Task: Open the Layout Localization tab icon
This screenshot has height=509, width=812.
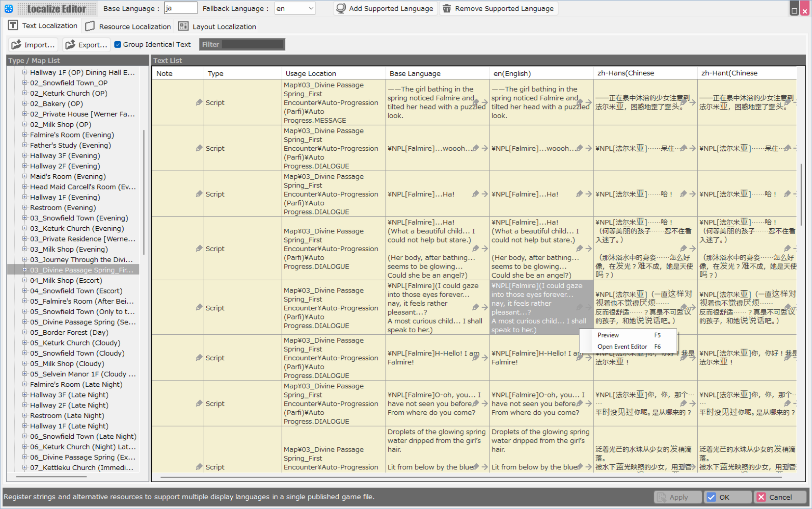Action: point(183,26)
